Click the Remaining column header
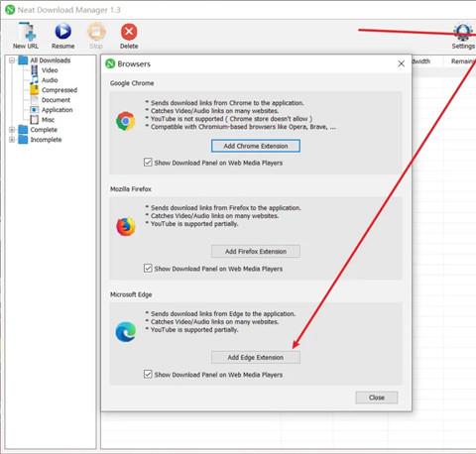 [x=463, y=61]
